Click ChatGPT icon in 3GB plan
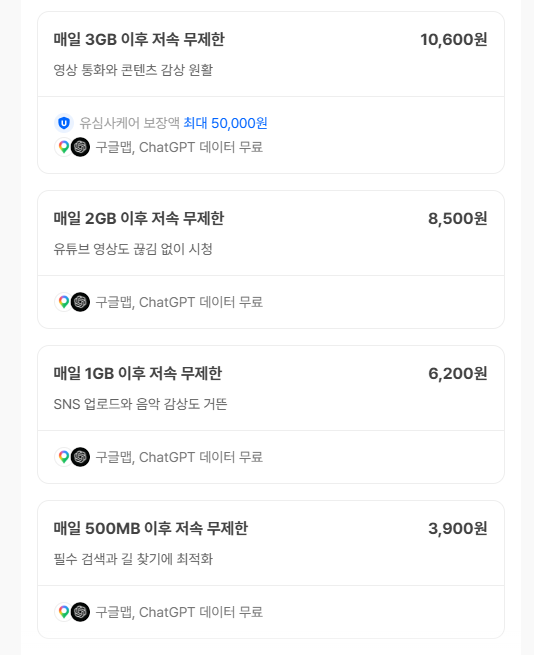 [x=80, y=147]
